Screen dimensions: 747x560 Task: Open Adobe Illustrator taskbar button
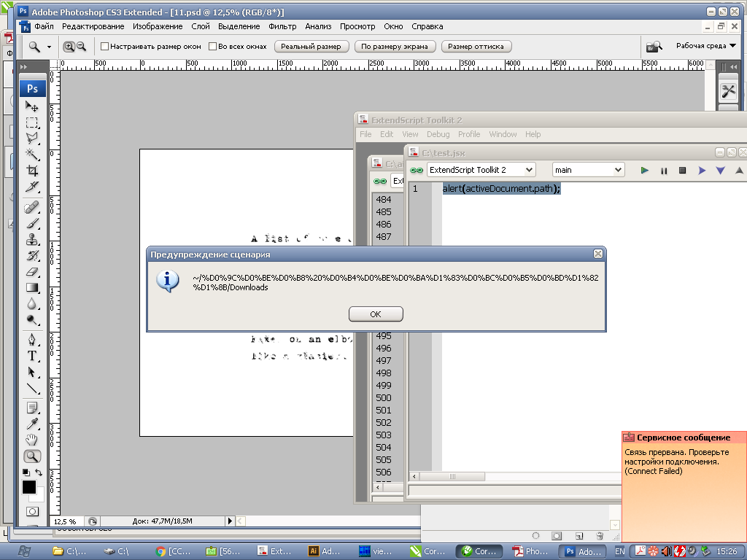(x=325, y=551)
